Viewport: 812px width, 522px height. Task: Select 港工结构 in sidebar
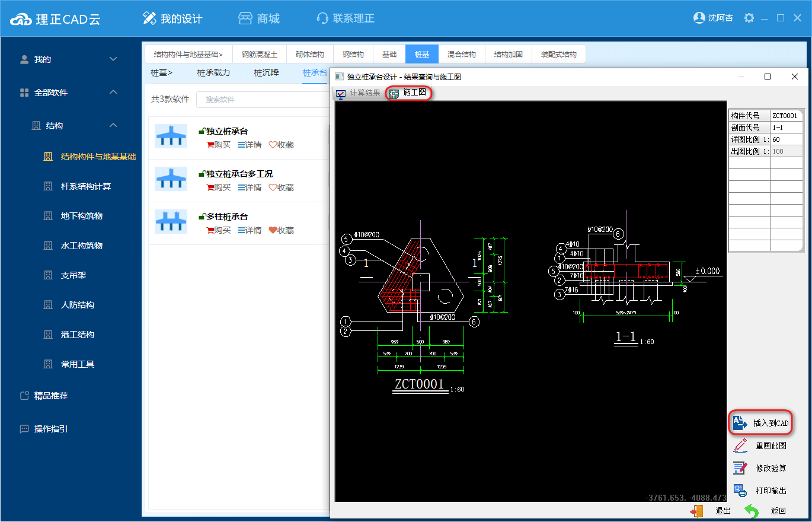(x=78, y=335)
